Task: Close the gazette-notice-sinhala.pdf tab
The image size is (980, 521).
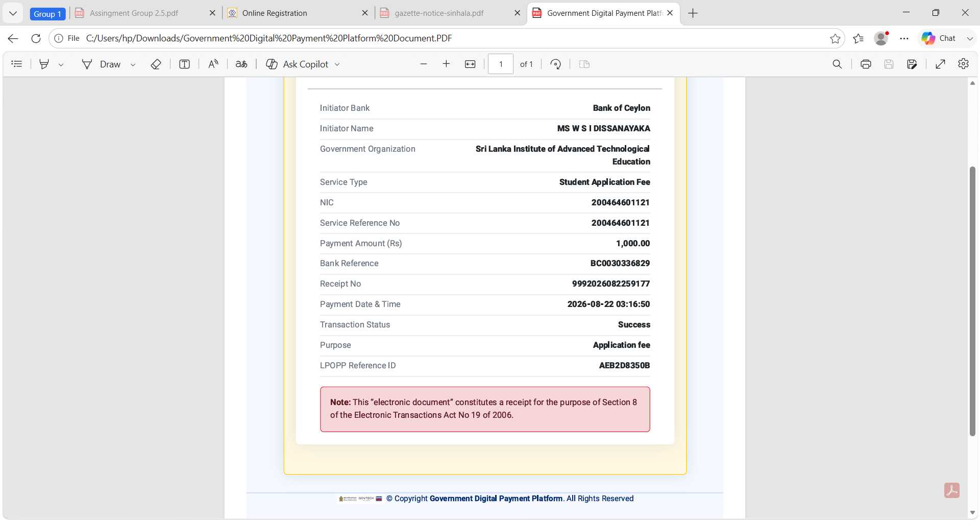Action: click(x=517, y=13)
